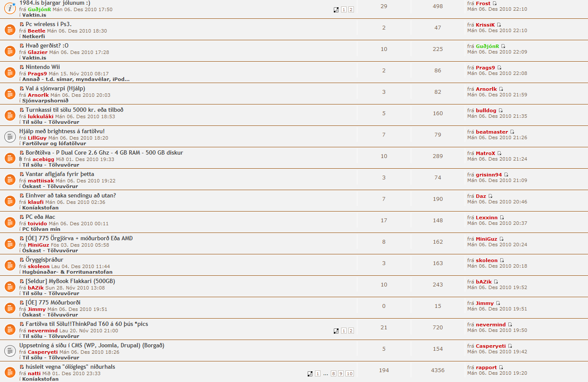The width and height of the screenshot is (588, 382).
Task: Jump to the latest post by KrissiK icon
Action: (499, 25)
